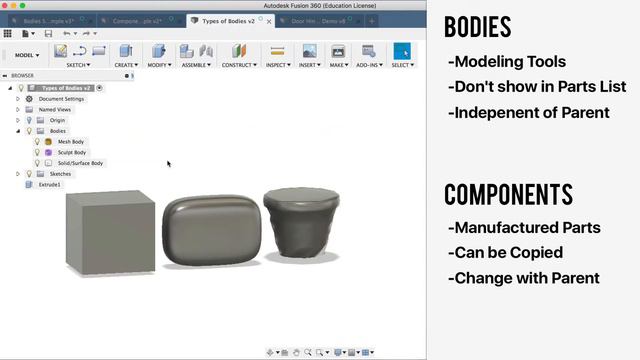Select the Create Sketch tool icon

60,51
